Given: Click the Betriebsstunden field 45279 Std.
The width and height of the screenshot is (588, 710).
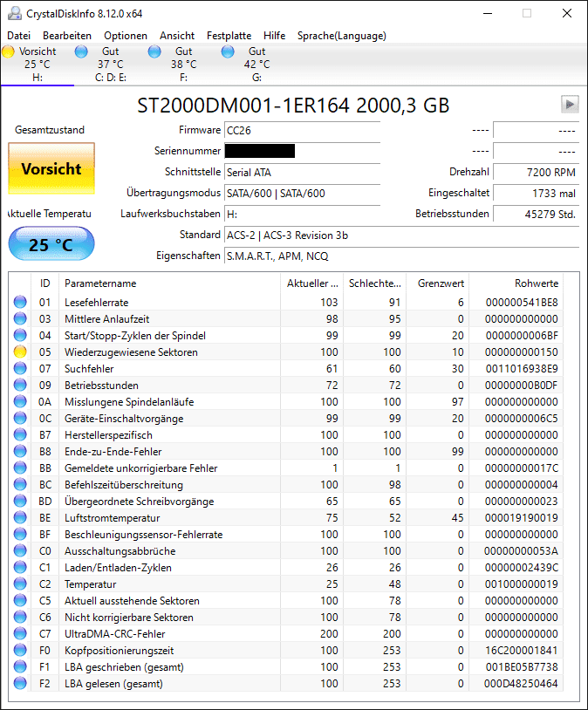Looking at the screenshot, I should (x=536, y=215).
